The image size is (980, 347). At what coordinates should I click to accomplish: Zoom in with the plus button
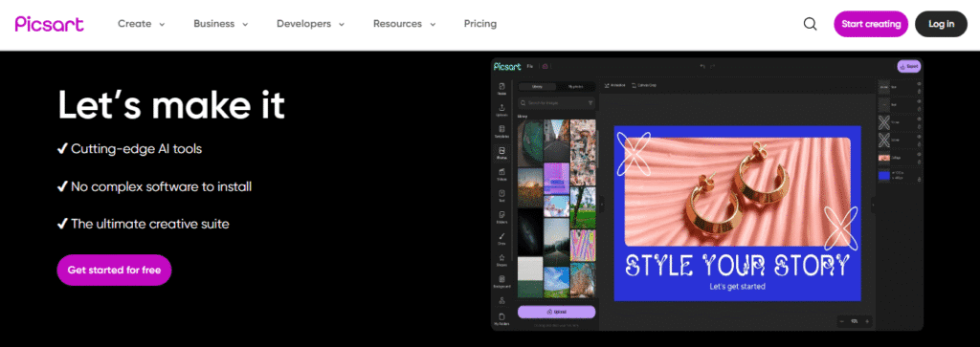click(867, 321)
